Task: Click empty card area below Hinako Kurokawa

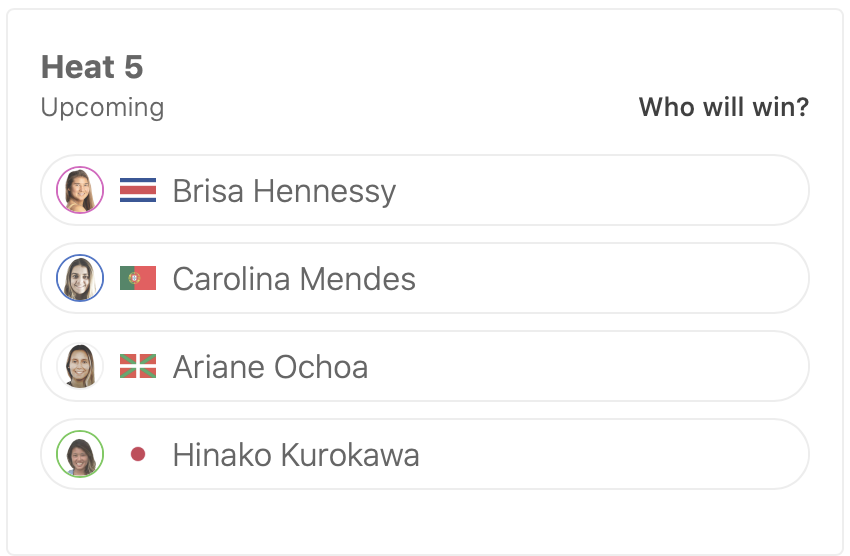Action: pyautogui.click(x=425, y=520)
